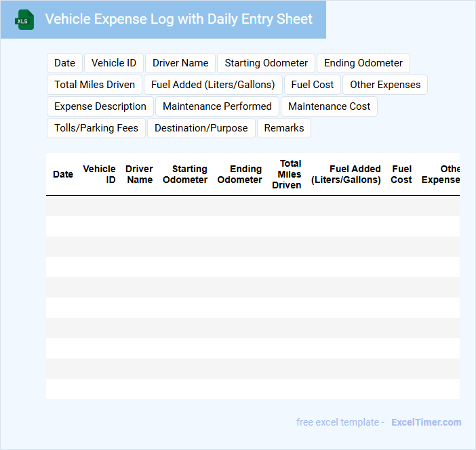Click the Driver Name tag
Image resolution: width=476 pixels, height=450 pixels.
(x=180, y=63)
